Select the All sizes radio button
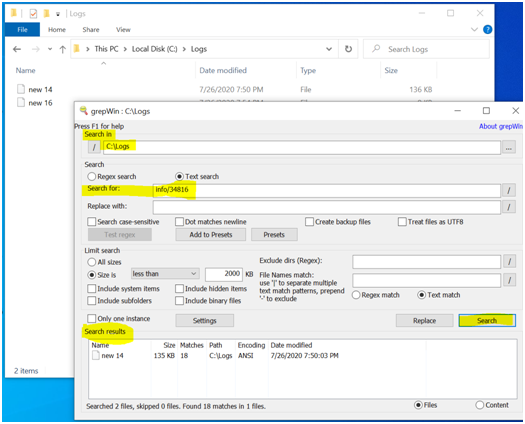 click(x=91, y=262)
